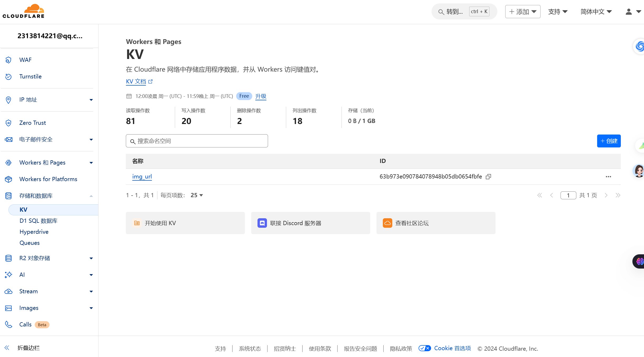Open the items per page 25 dropdown
The width and height of the screenshot is (644, 357).
click(x=197, y=195)
